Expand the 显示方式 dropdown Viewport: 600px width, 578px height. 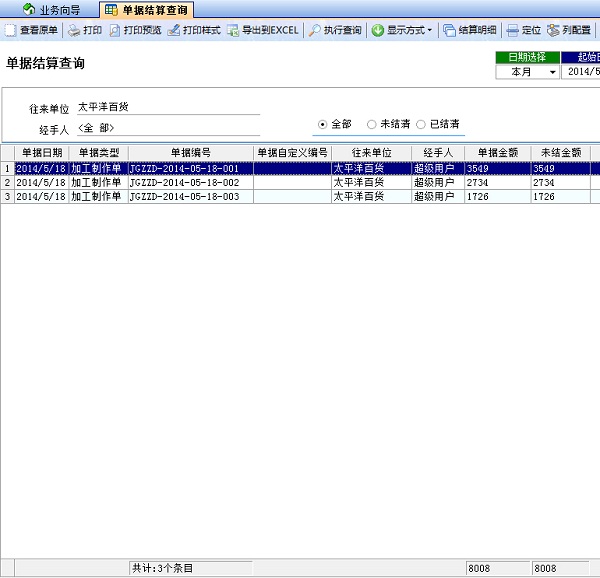coord(403,30)
